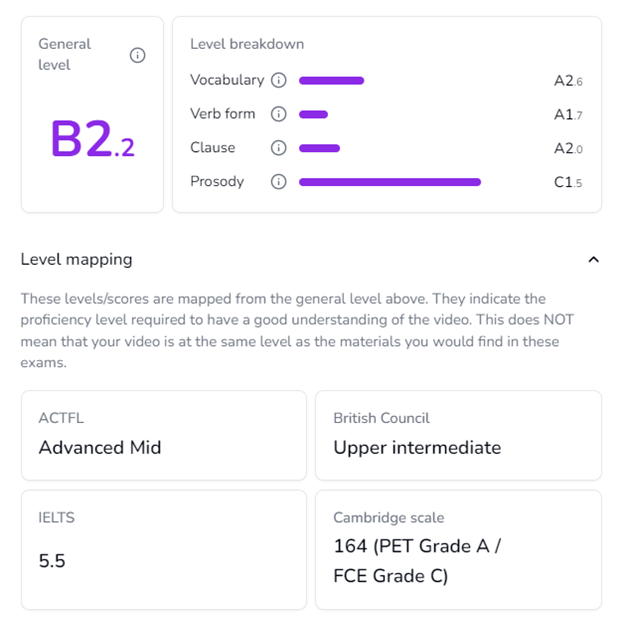This screenshot has height=619, width=624.
Task: Click the Clause purple level bar
Action: pyautogui.click(x=319, y=148)
